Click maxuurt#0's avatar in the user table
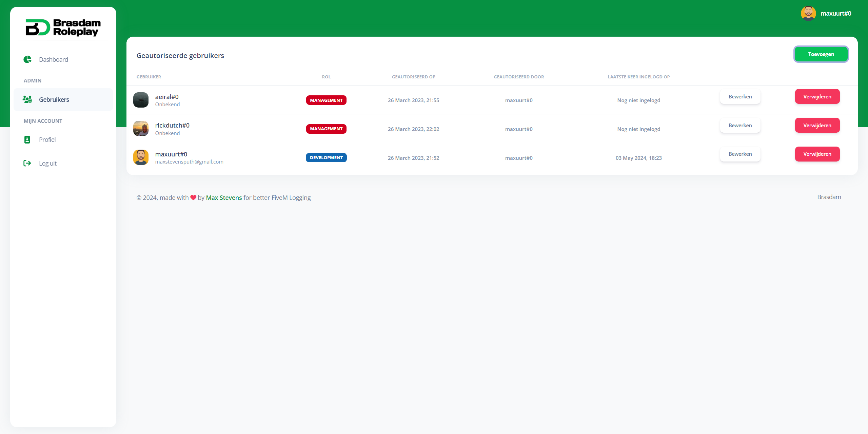The height and width of the screenshot is (434, 868). pyautogui.click(x=141, y=157)
